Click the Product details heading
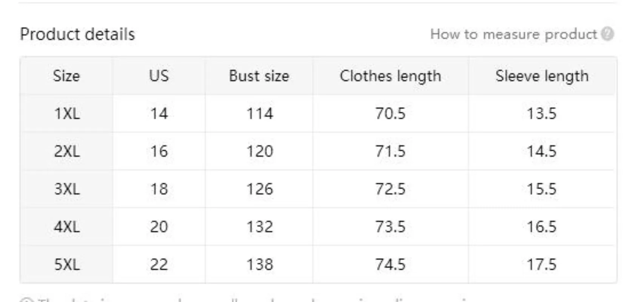Image resolution: width=644 pixels, height=302 pixels. pyautogui.click(x=77, y=34)
